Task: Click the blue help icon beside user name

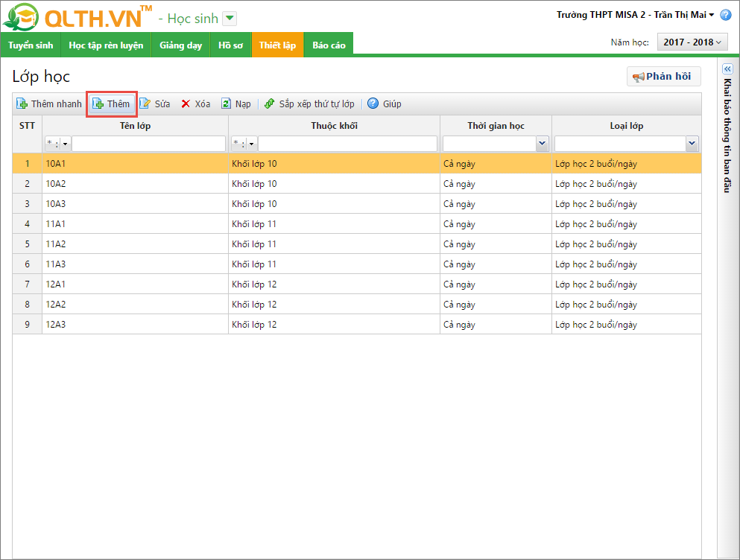Action: tap(725, 15)
